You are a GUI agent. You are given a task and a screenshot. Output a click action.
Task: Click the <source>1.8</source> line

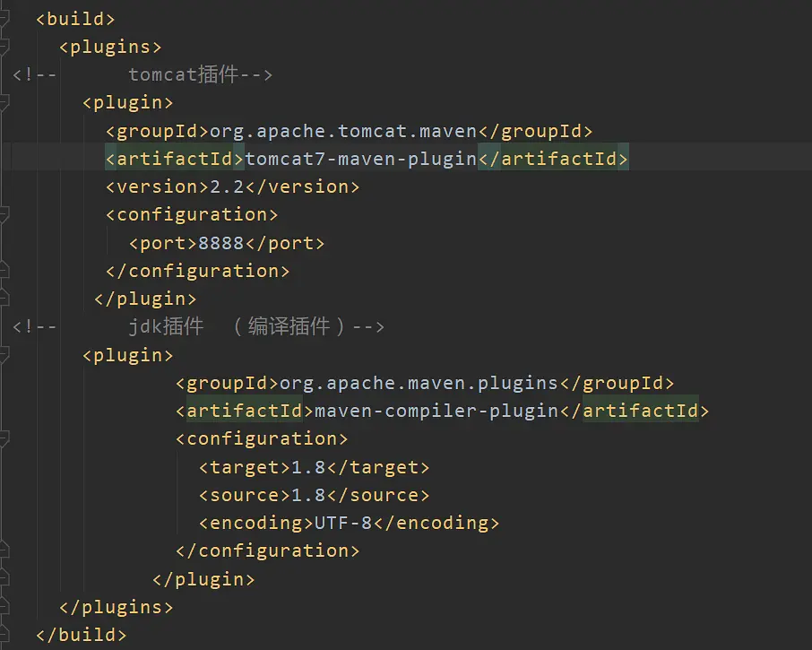click(315, 495)
